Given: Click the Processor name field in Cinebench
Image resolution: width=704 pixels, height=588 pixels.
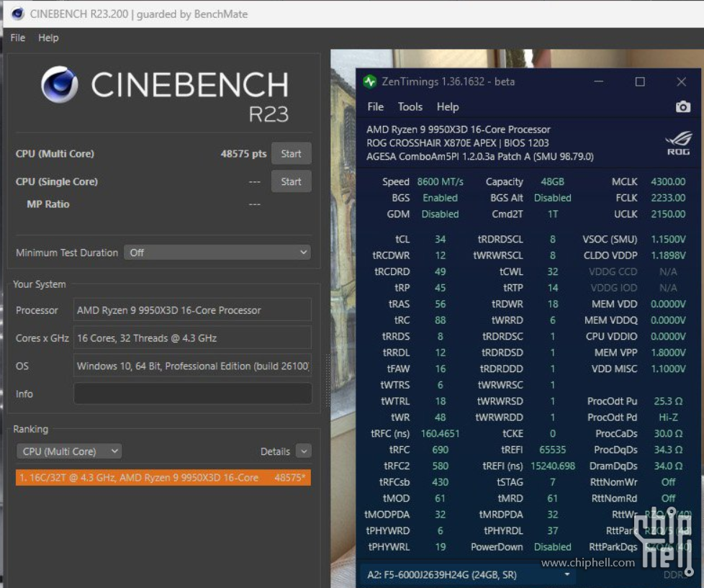Looking at the screenshot, I should coord(193,310).
